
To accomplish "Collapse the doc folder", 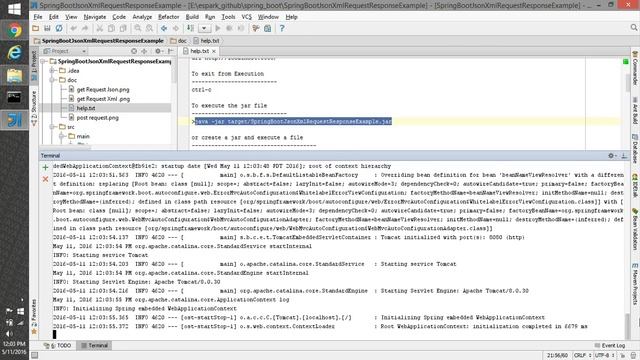I will coord(52,80).
